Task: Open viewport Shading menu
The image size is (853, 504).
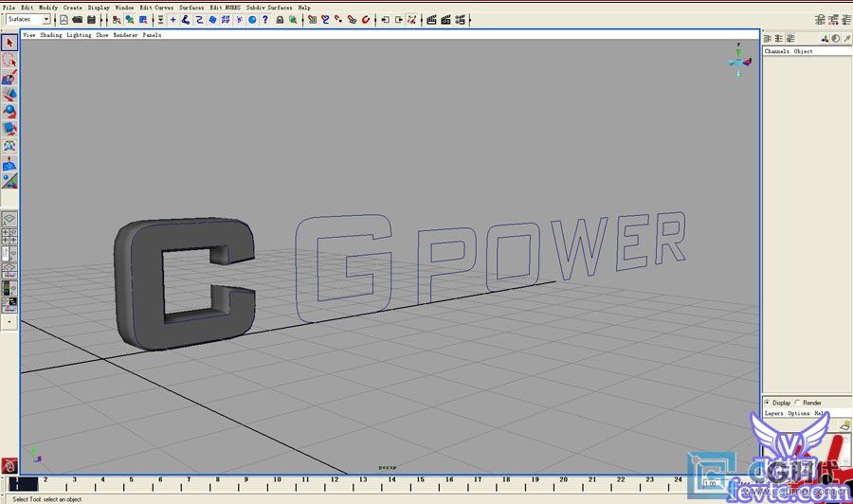Action: [51, 35]
